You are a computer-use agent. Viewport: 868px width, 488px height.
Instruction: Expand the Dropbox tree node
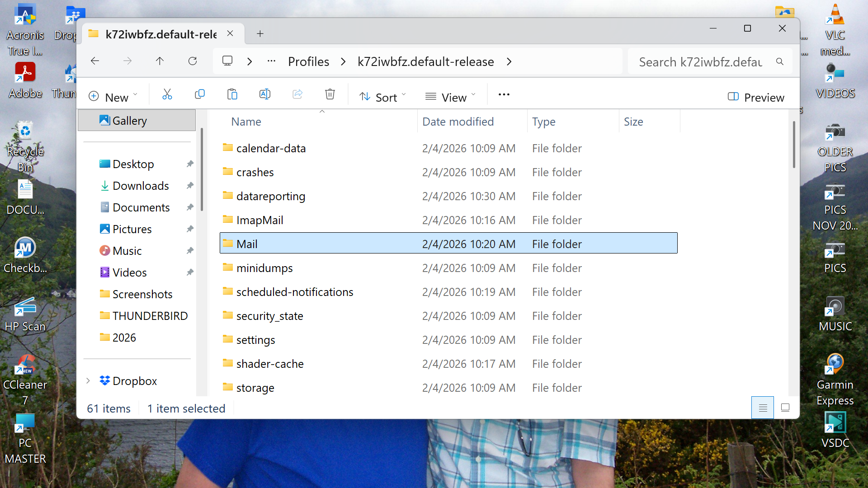tap(88, 381)
